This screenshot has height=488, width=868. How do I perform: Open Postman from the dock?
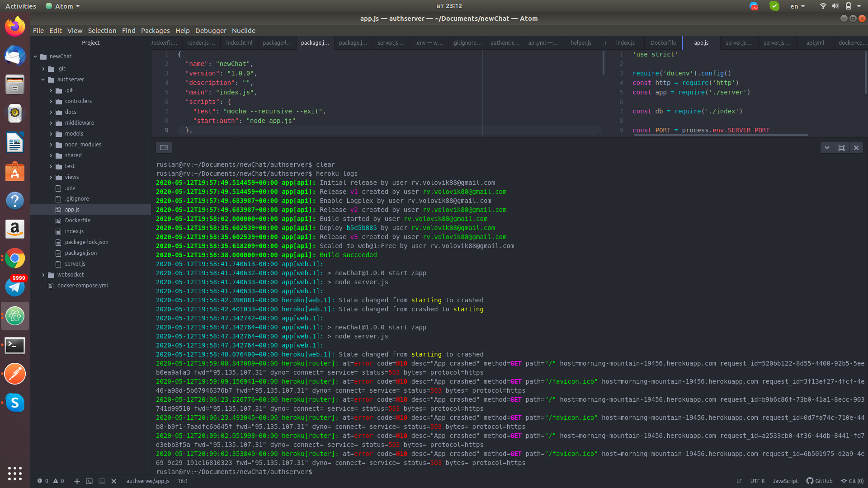tap(15, 374)
